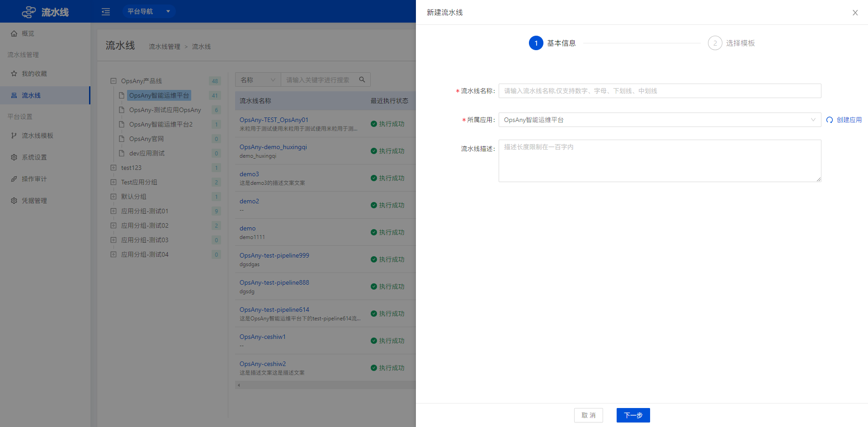Click the 流水线描述 text area
This screenshot has width=868, height=427.
point(660,161)
